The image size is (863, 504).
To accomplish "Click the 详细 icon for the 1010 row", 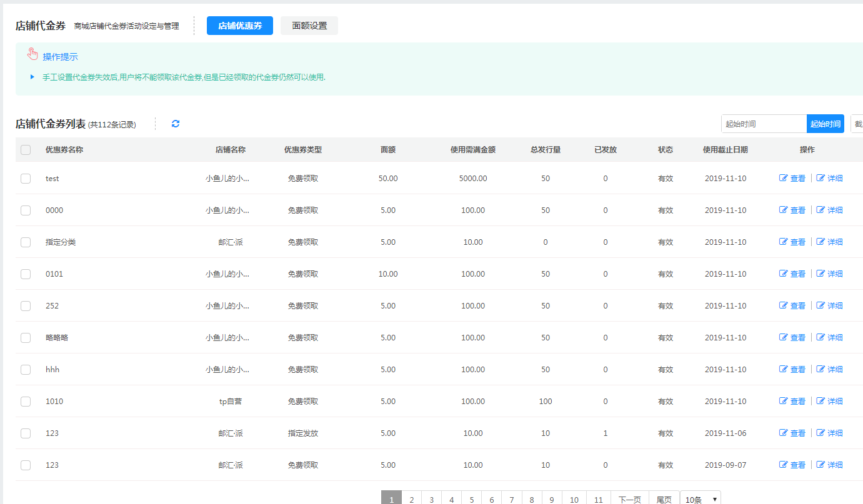I will [x=821, y=401].
